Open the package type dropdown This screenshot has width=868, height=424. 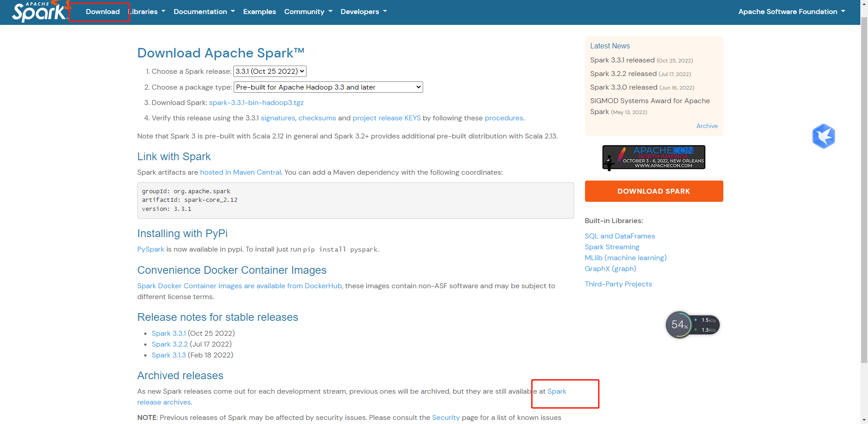[328, 87]
